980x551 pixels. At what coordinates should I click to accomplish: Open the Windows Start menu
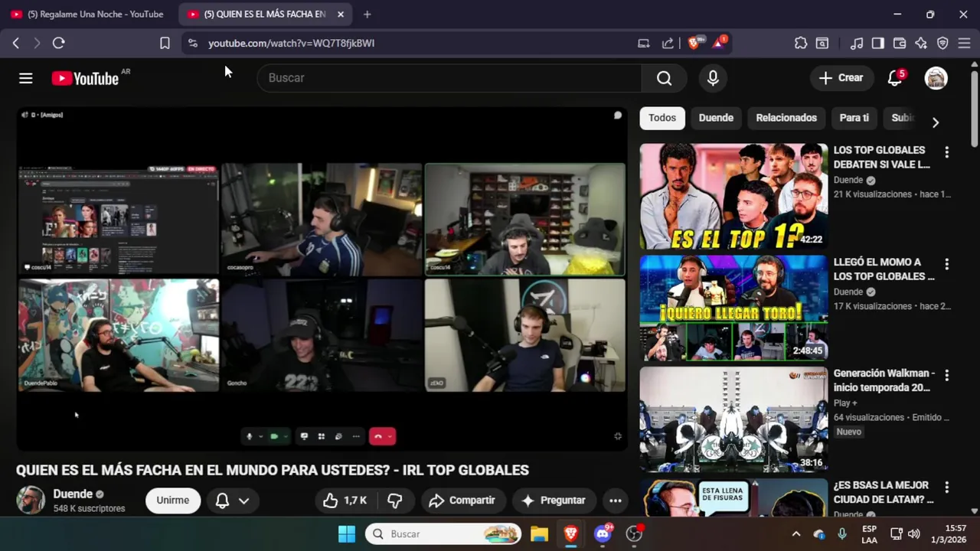347,534
